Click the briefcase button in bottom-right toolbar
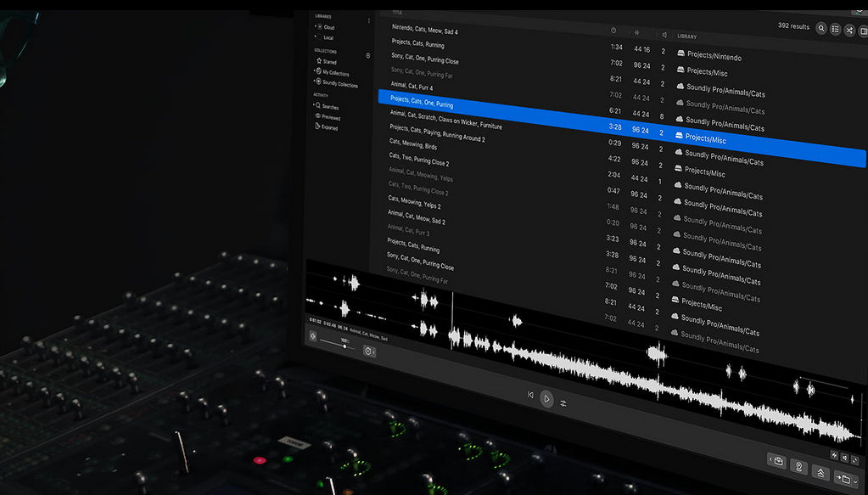The image size is (868, 495). 776,461
